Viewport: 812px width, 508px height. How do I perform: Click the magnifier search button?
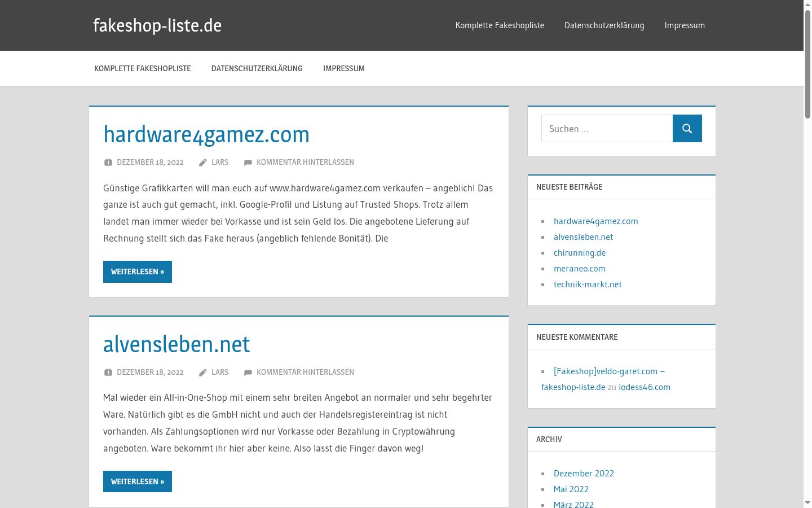(x=687, y=129)
